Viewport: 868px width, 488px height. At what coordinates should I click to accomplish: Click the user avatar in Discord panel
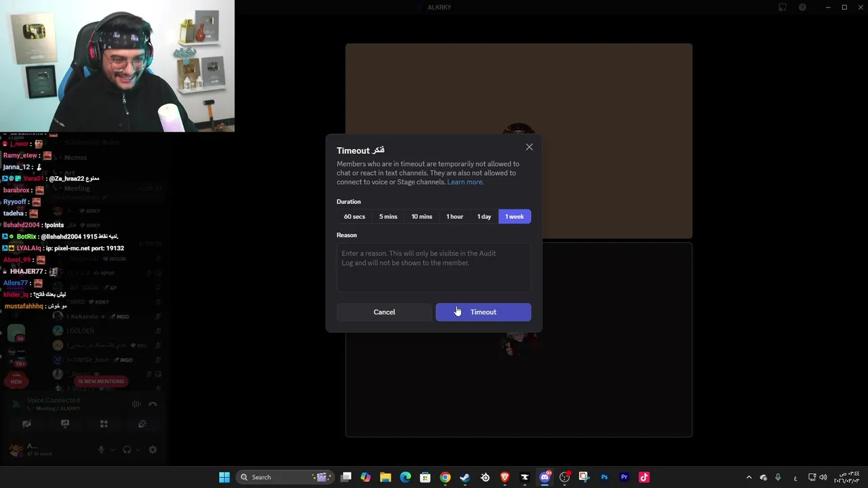(x=16, y=449)
